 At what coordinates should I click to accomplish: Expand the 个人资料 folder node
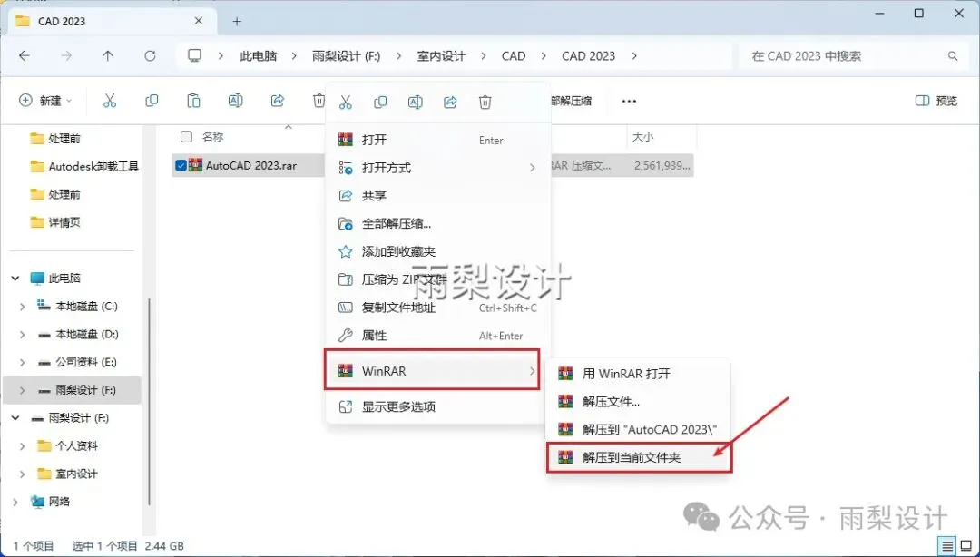(23, 446)
